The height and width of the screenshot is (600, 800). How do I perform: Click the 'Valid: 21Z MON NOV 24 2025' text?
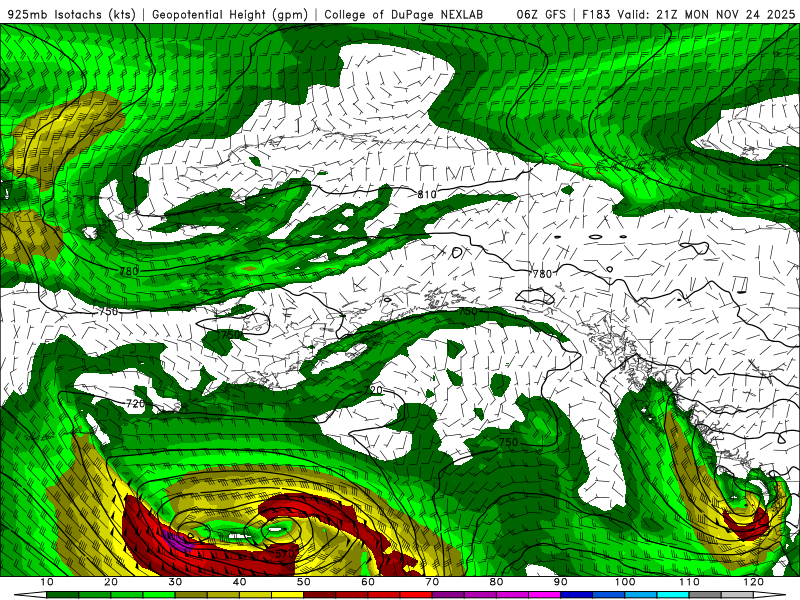706,15
